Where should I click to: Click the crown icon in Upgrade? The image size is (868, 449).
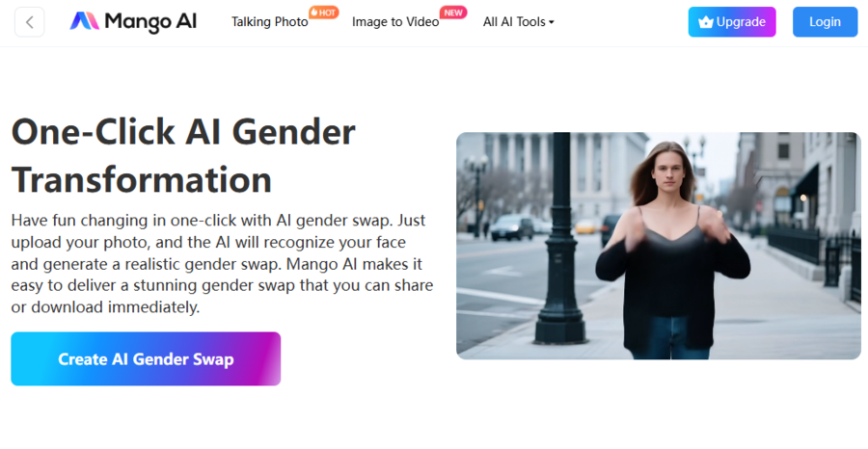[706, 22]
